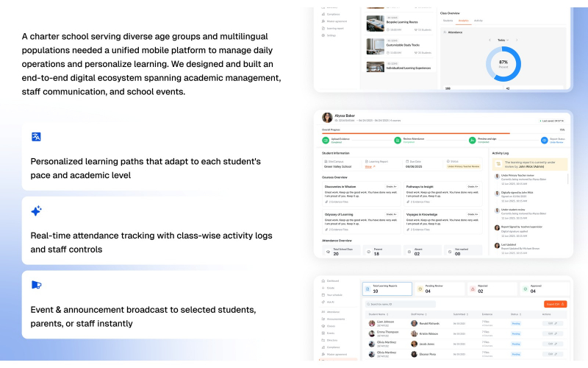
Task: Open the Discoveries in Wisdom course card
Action: [x=361, y=194]
